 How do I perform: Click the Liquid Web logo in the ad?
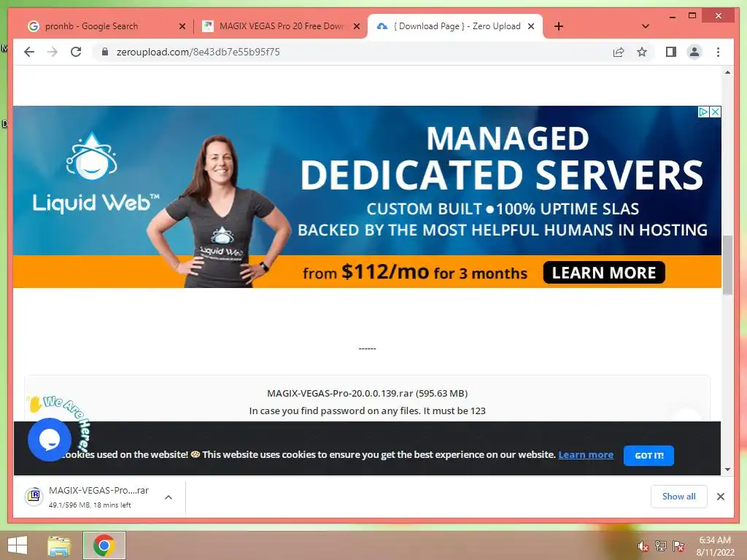coord(95,174)
